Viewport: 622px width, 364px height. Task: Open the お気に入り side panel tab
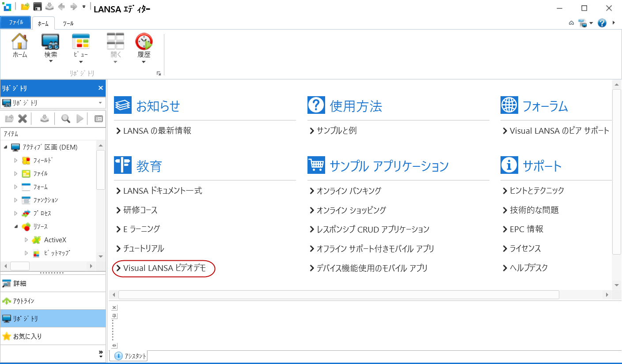pyautogui.click(x=53, y=336)
